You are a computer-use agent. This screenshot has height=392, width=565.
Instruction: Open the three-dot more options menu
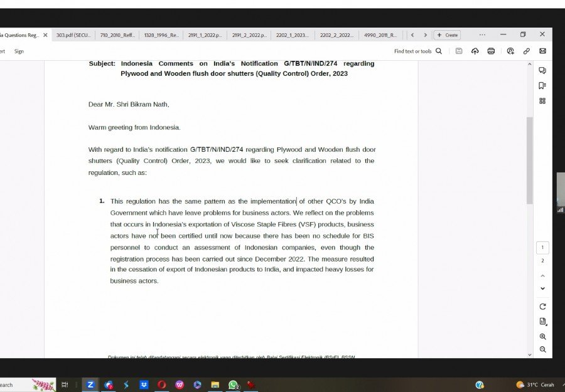pyautogui.click(x=482, y=35)
